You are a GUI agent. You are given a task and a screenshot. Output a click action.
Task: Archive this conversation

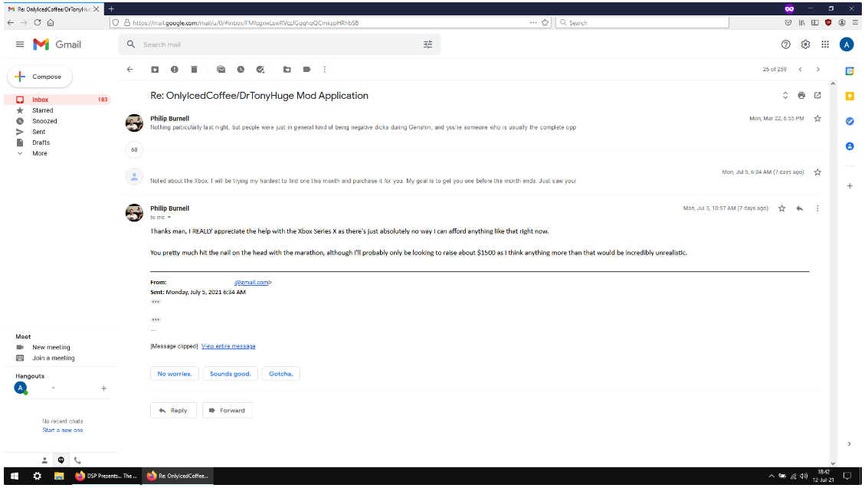point(155,69)
